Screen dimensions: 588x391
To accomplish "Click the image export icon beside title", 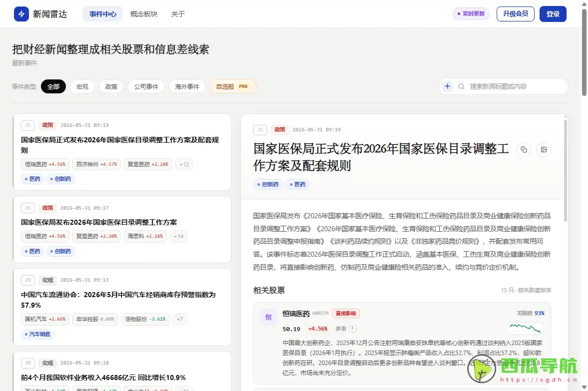I will pos(544,150).
